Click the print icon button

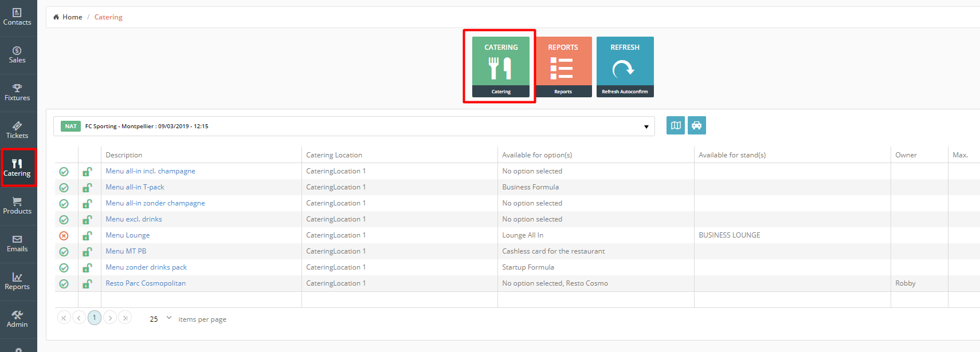click(697, 125)
